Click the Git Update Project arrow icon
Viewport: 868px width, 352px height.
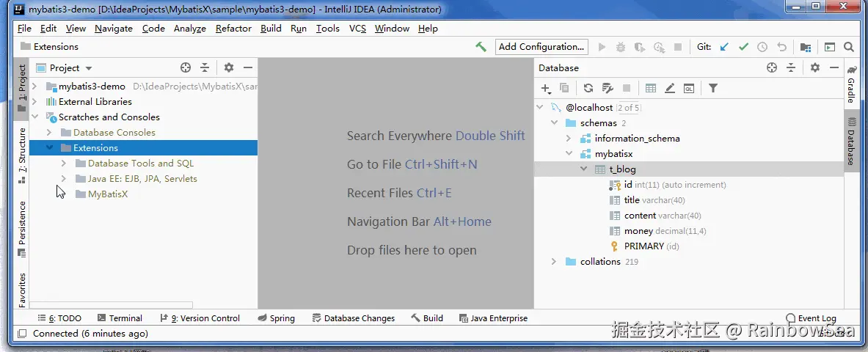(724, 47)
